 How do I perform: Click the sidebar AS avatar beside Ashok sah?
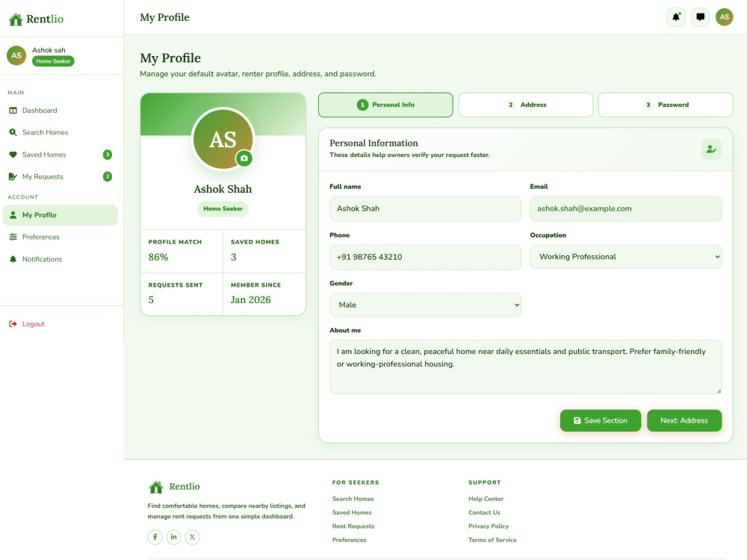pos(16,56)
